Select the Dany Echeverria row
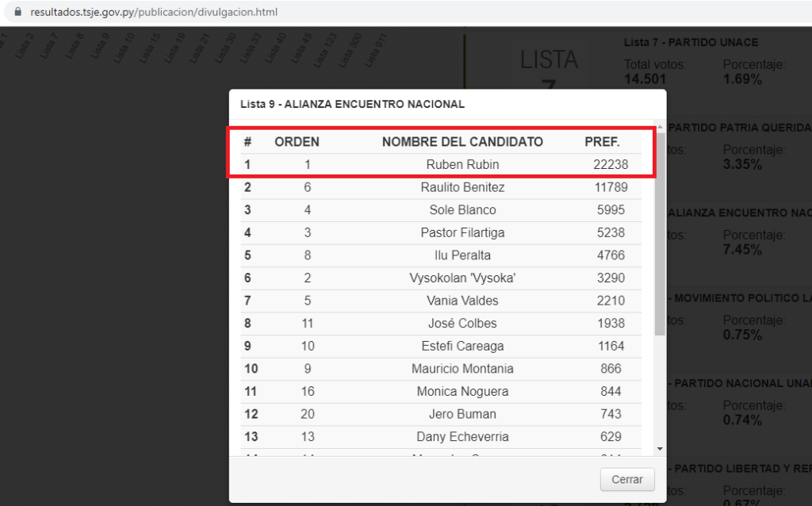 coord(462,436)
